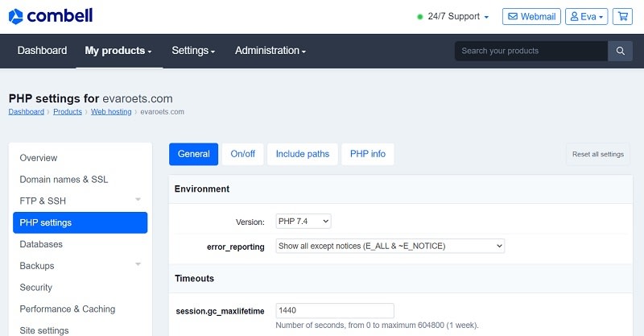The width and height of the screenshot is (644, 336).
Task: Go to Dashboard in navigation bar
Action: 42,51
